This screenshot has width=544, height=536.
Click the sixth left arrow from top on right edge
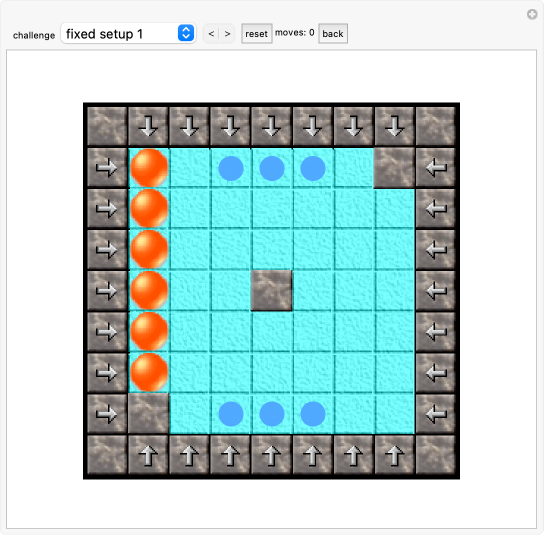click(435, 373)
